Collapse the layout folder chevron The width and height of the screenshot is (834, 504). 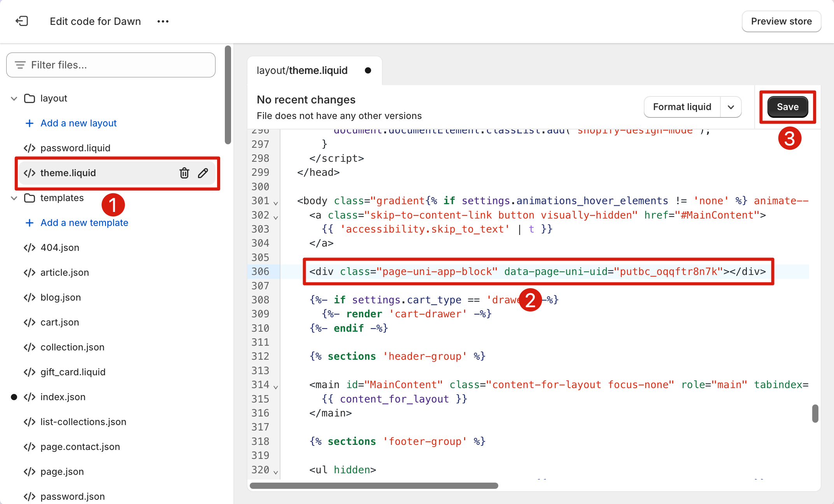coord(14,98)
